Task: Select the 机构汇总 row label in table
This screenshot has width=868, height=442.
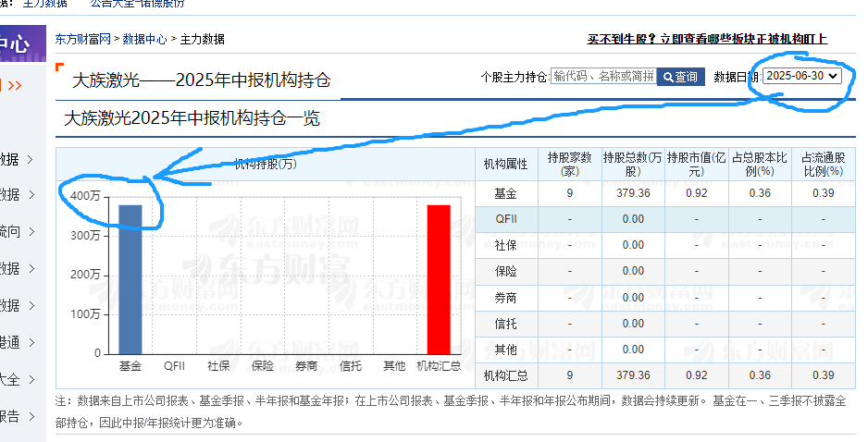Action: (506, 375)
